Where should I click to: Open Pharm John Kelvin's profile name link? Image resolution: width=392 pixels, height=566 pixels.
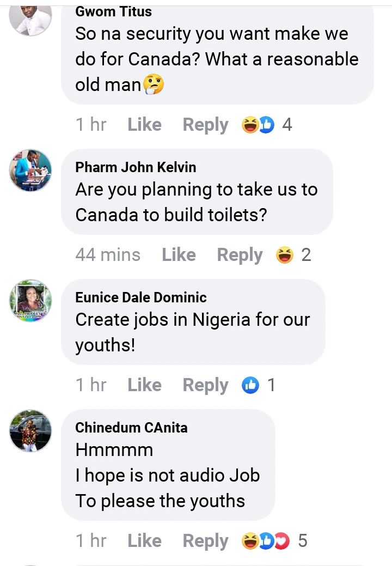[x=136, y=167]
